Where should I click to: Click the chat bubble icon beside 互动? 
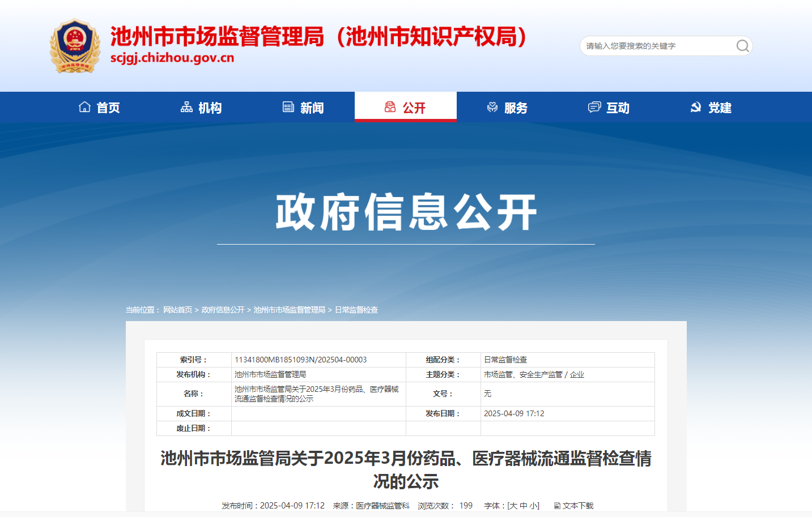594,107
